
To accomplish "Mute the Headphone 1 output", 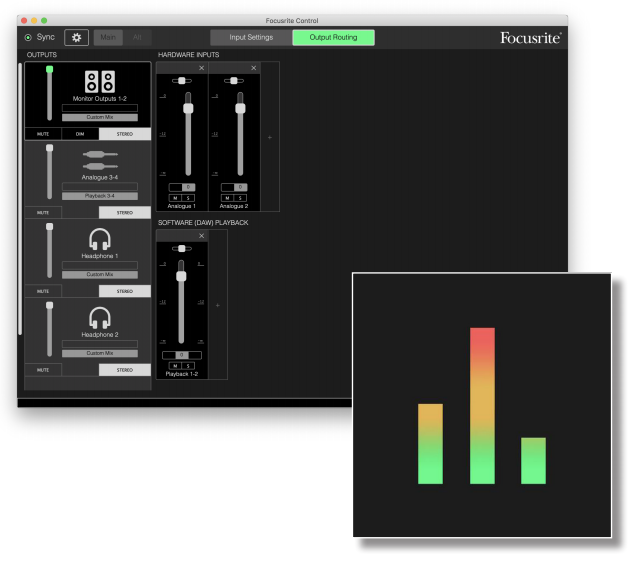I will click(x=43, y=291).
